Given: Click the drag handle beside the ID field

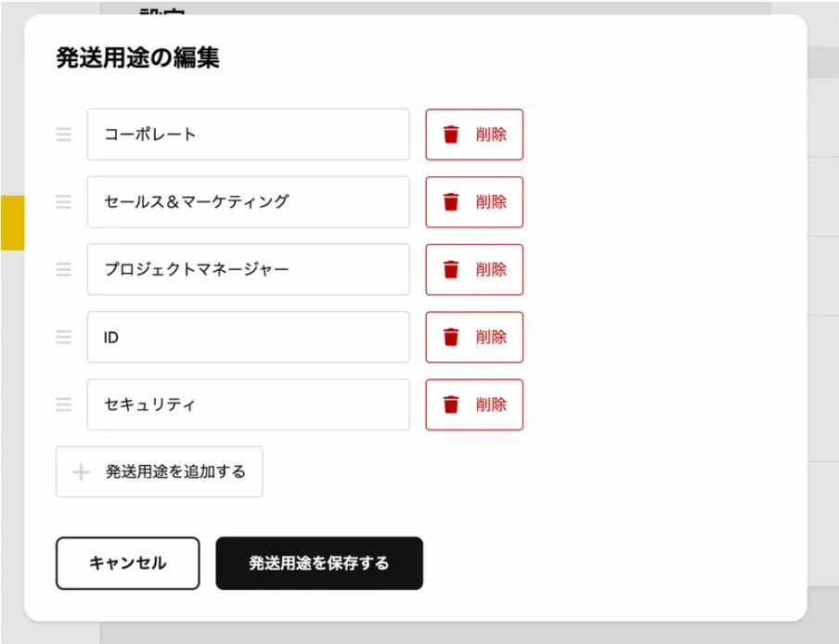Looking at the screenshot, I should 63,338.
